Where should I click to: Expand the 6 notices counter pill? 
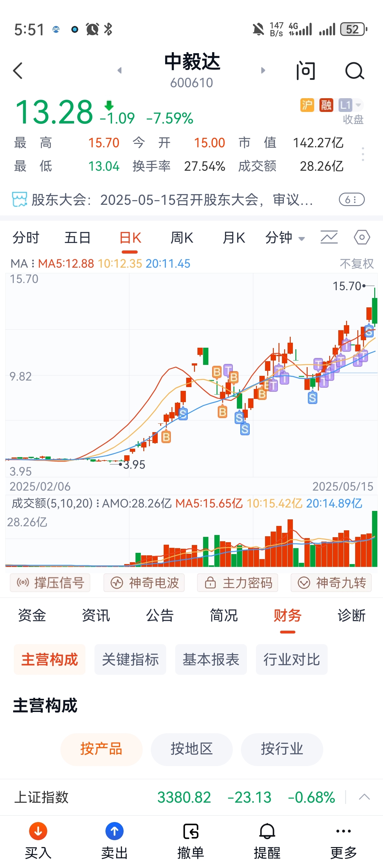(352, 200)
